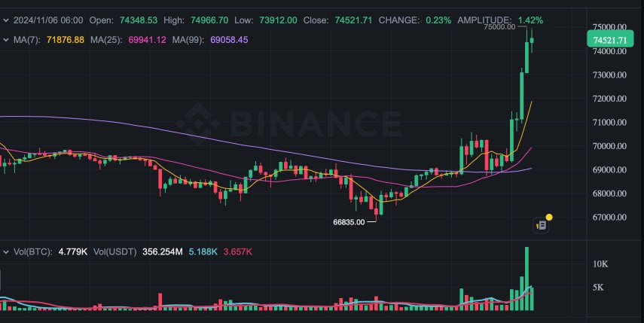
Task: Click the 75000.00 high price marker label
Action: click(x=499, y=27)
